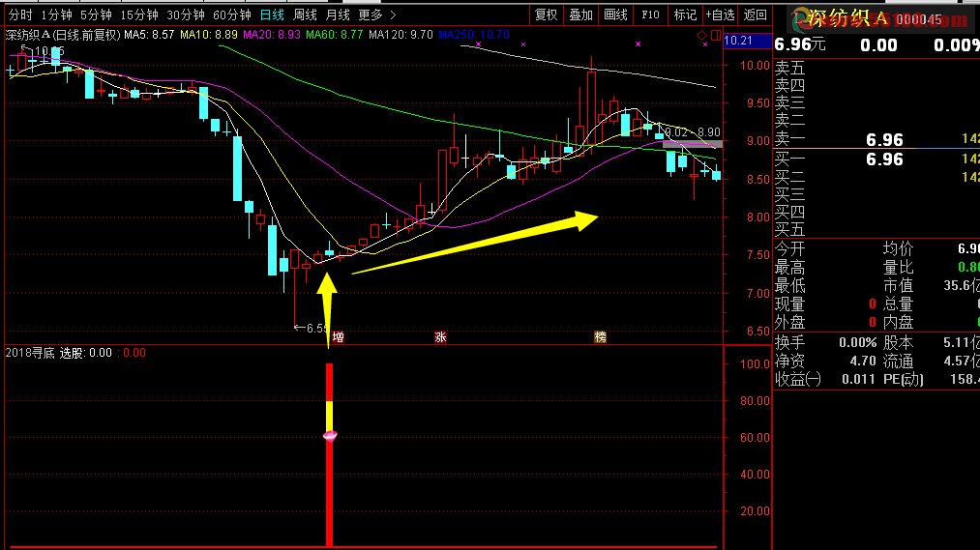The height and width of the screenshot is (550, 980).
Task: Click the stock title 深纺织A(日线.前复权)
Action: point(63,35)
